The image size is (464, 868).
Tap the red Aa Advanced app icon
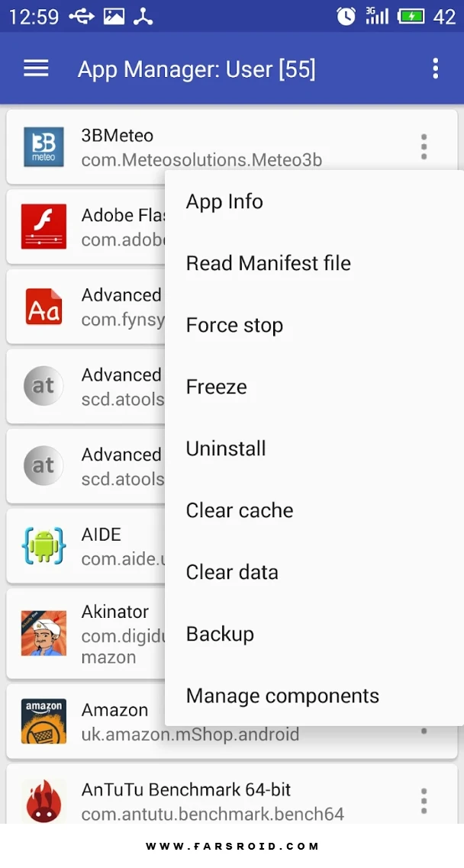43,306
